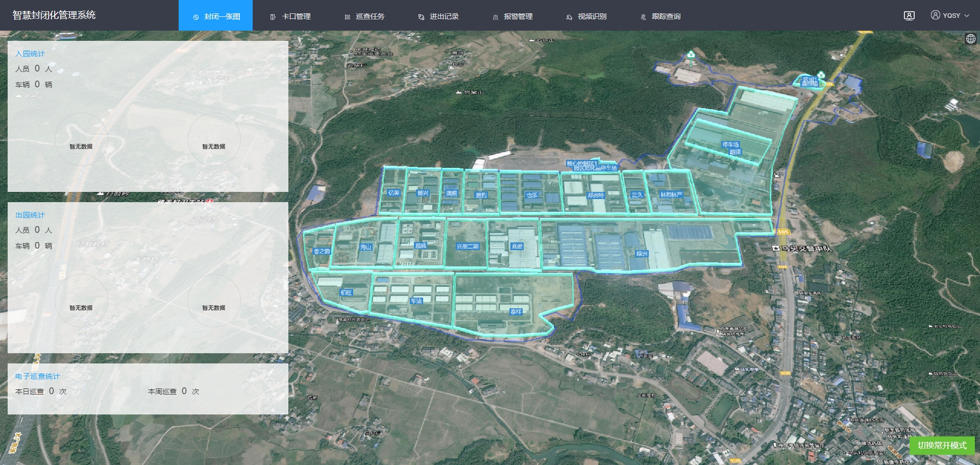Click the 报警管理 alarm icon
Screen dimensions: 980x465
point(495,17)
